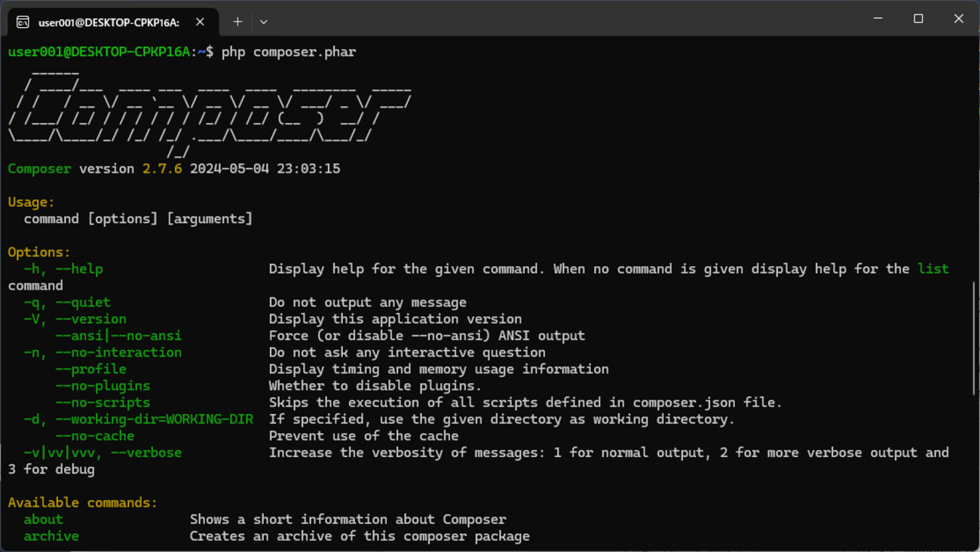Open a new terminal tab with plus

coord(237,22)
